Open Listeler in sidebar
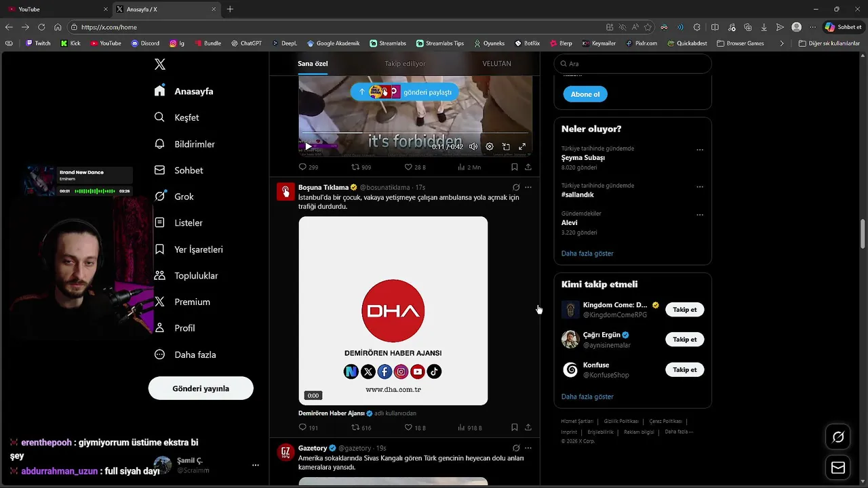 (179, 222)
